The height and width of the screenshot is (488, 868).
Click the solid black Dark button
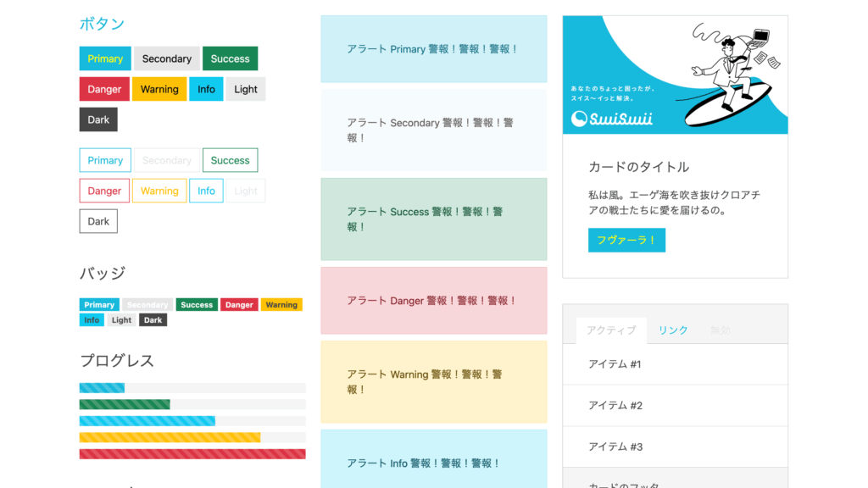(98, 119)
